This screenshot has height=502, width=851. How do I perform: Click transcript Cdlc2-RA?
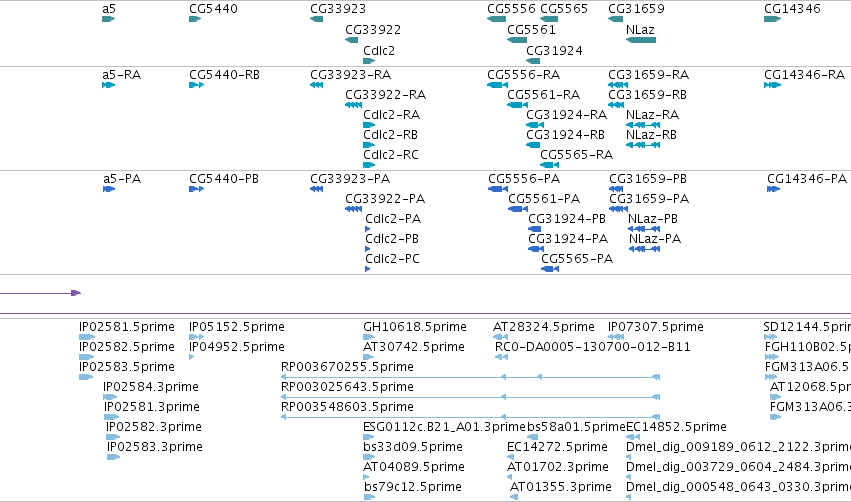pyautogui.click(x=391, y=115)
